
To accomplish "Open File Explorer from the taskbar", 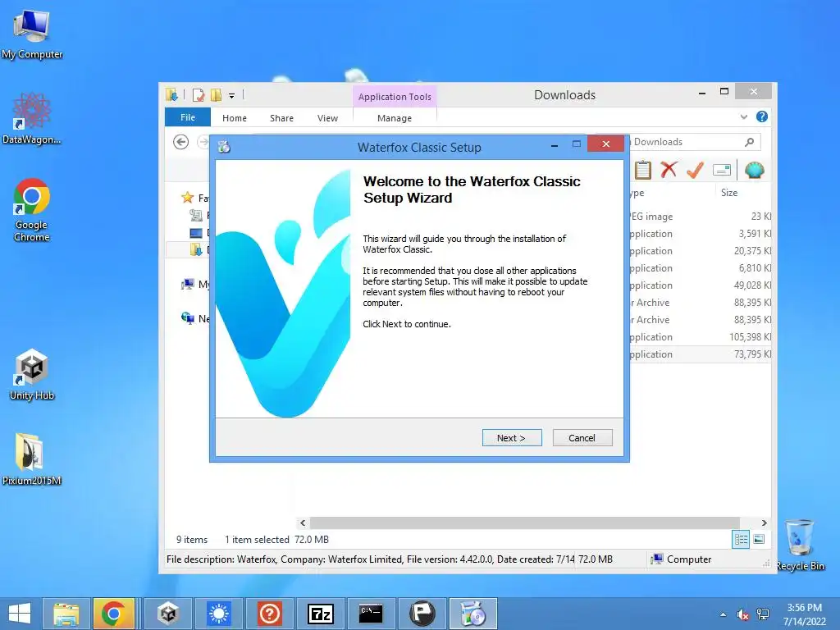I will point(66,614).
